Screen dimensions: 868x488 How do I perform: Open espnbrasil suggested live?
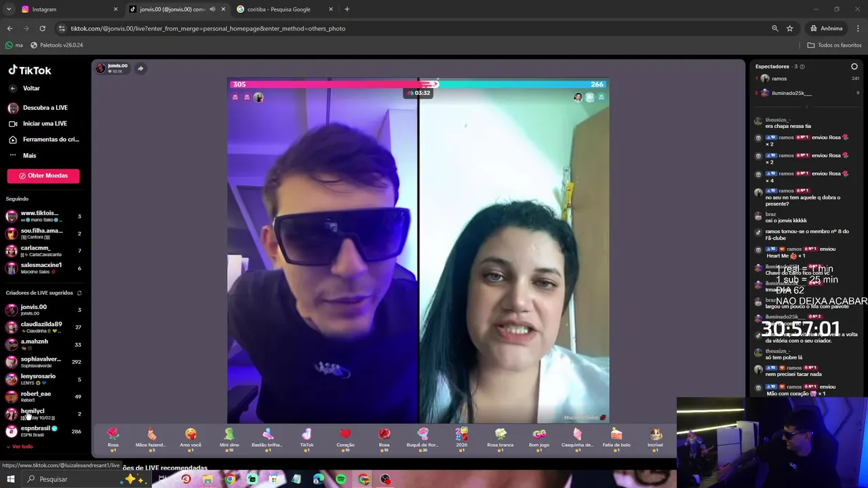coord(43,431)
